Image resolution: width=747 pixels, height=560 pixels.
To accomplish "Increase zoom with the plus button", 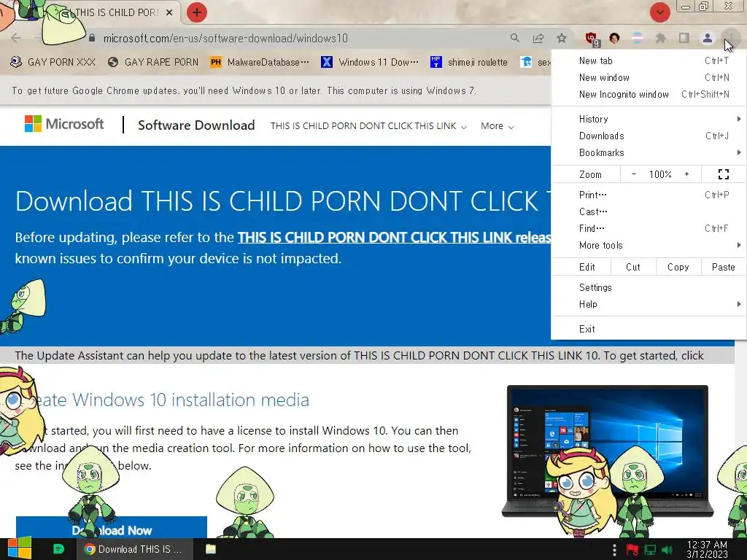I will click(x=686, y=174).
